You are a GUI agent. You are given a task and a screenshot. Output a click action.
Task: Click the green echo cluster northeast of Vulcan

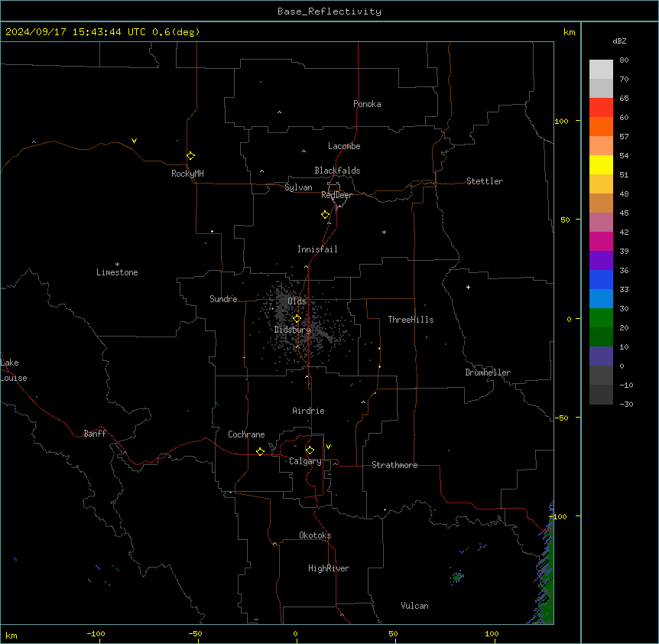pos(456,577)
